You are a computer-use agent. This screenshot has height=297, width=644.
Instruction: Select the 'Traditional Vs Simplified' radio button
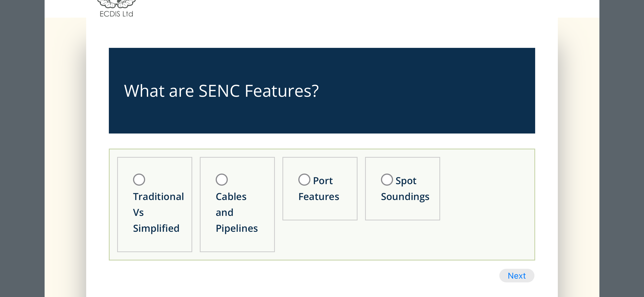coord(139,179)
